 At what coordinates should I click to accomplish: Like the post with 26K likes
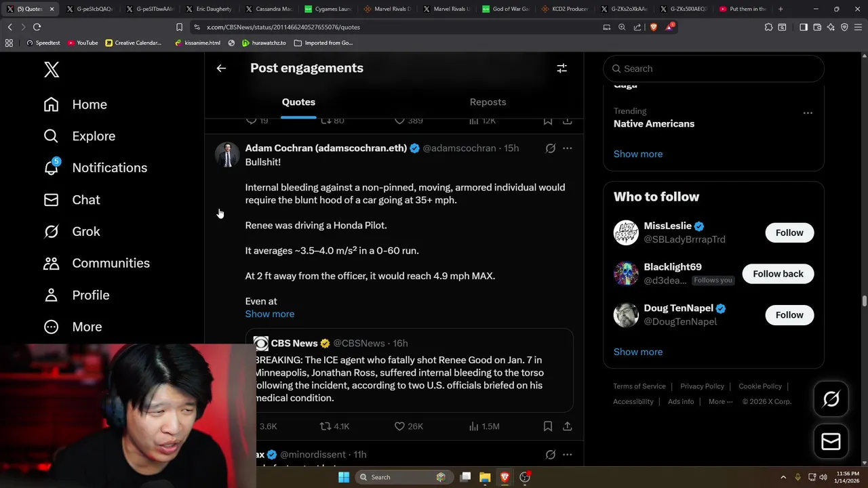coord(409,426)
